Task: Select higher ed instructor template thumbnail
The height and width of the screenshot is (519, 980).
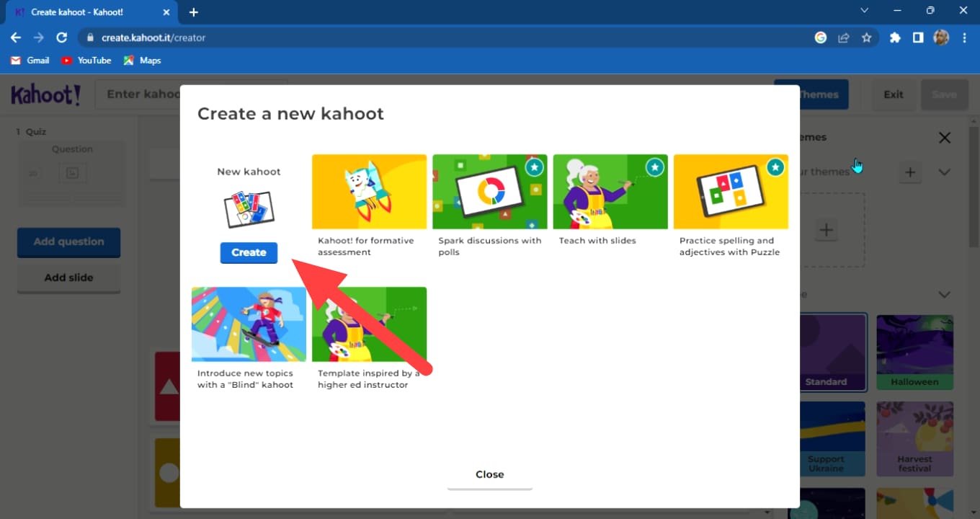Action: (x=369, y=324)
